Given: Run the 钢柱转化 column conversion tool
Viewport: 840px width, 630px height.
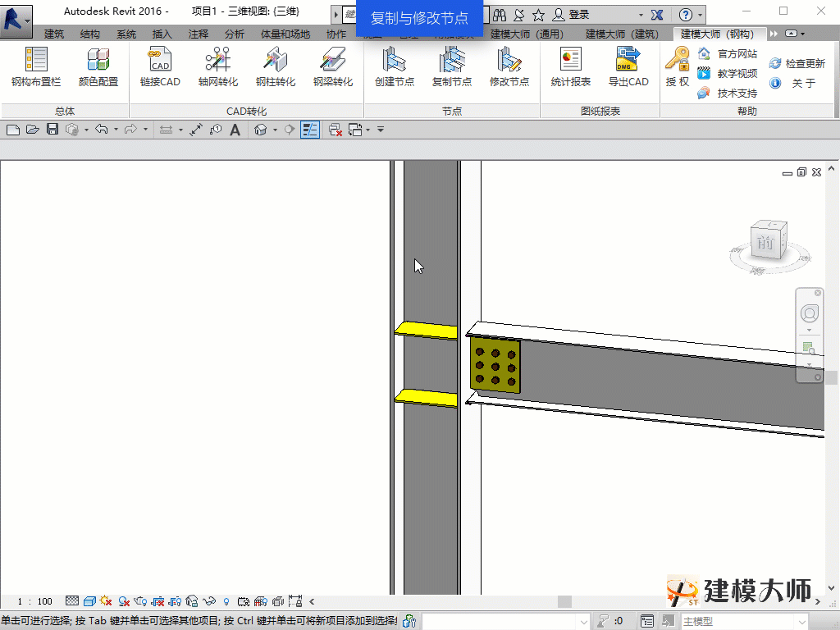Looking at the screenshot, I should pyautogui.click(x=276, y=67).
